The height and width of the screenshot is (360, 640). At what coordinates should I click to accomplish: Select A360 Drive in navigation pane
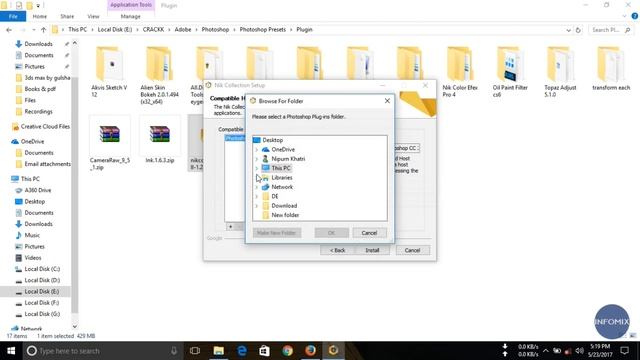(38, 190)
